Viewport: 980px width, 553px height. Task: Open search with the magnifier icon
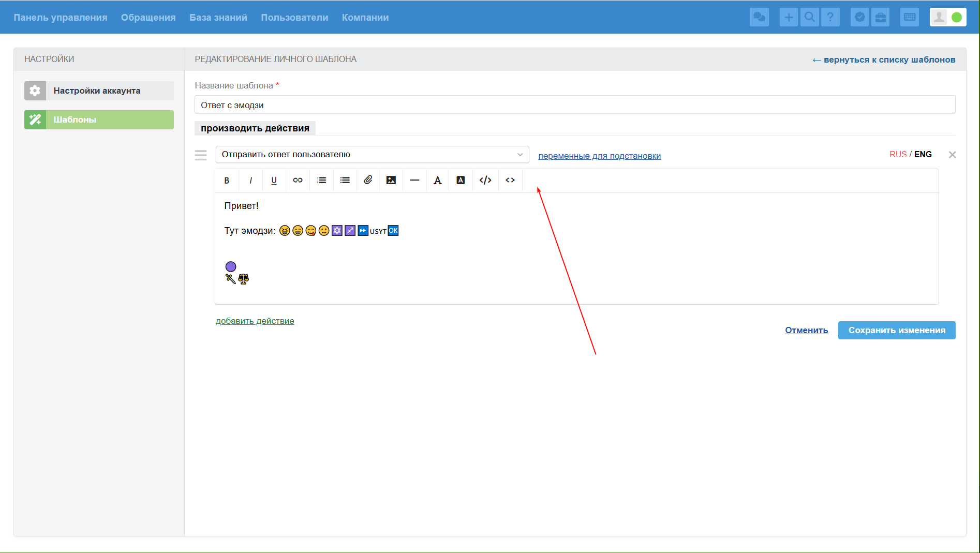click(810, 17)
